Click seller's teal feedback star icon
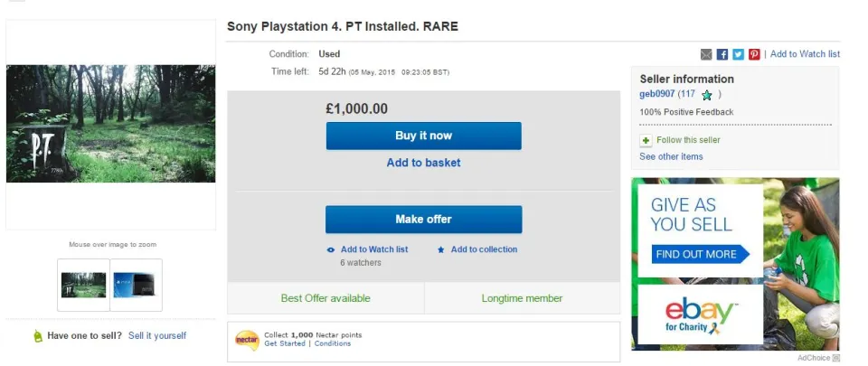This screenshot has height=366, width=868. [x=707, y=94]
